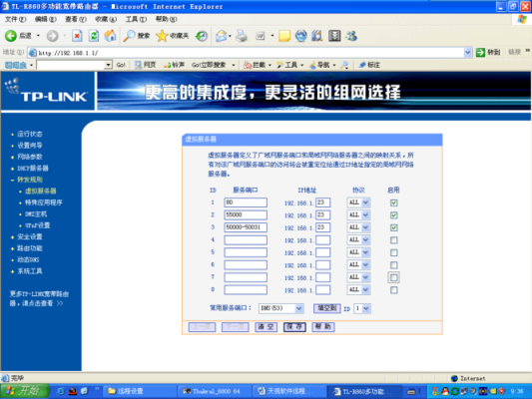
Task: Click the Print icon in toolbar
Action: [x=242, y=36]
